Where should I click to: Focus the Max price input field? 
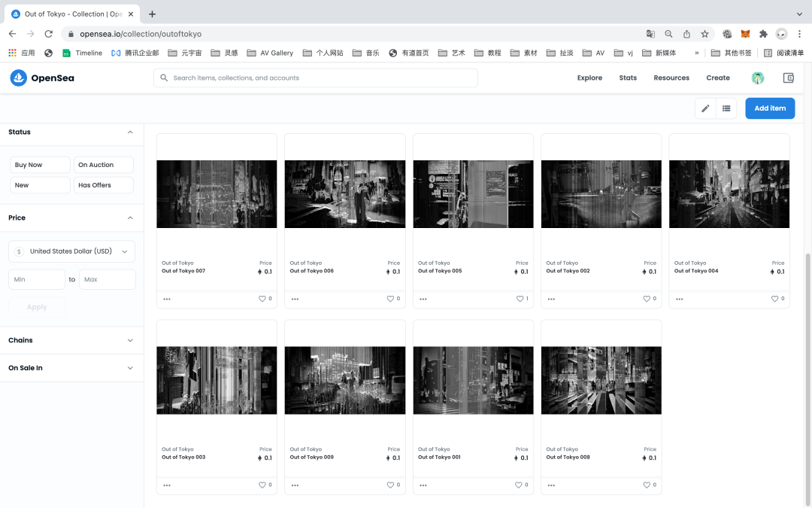pyautogui.click(x=108, y=279)
